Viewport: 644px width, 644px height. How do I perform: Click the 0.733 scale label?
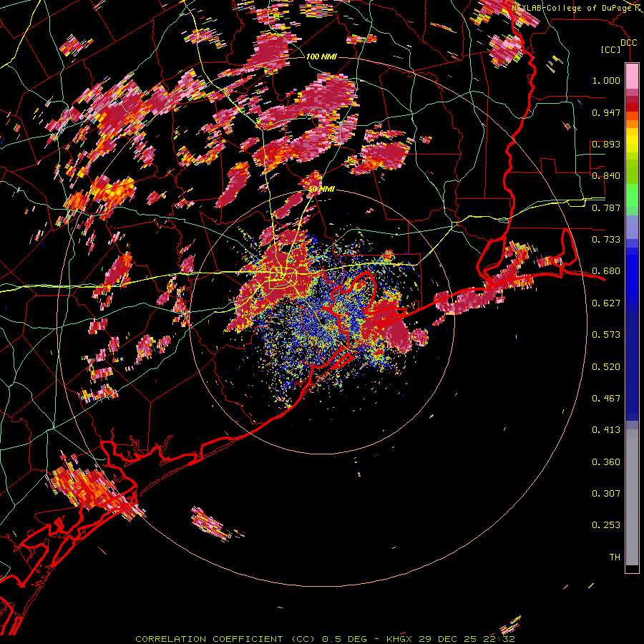(606, 240)
